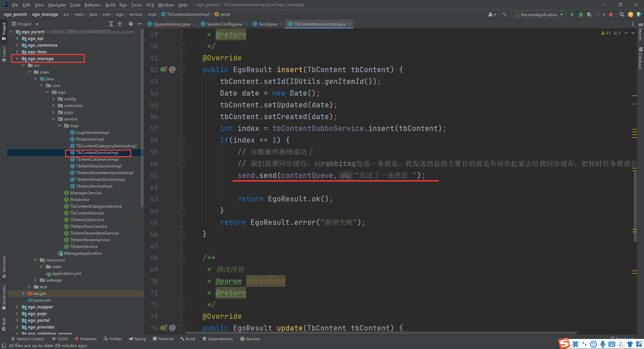Screen dimensions: 644x349
Task: Hide the Project panel minus icon
Action: tap(140, 24)
